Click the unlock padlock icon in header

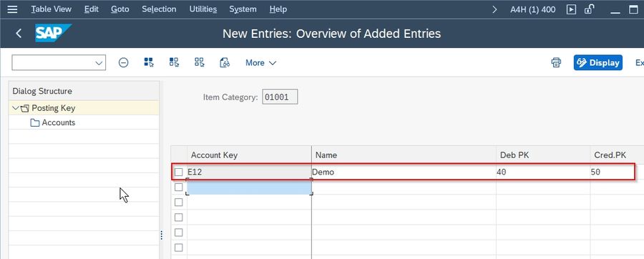(x=590, y=9)
